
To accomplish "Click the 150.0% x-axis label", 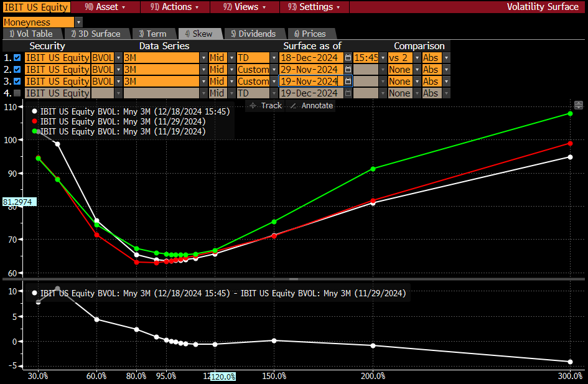I will [x=274, y=376].
